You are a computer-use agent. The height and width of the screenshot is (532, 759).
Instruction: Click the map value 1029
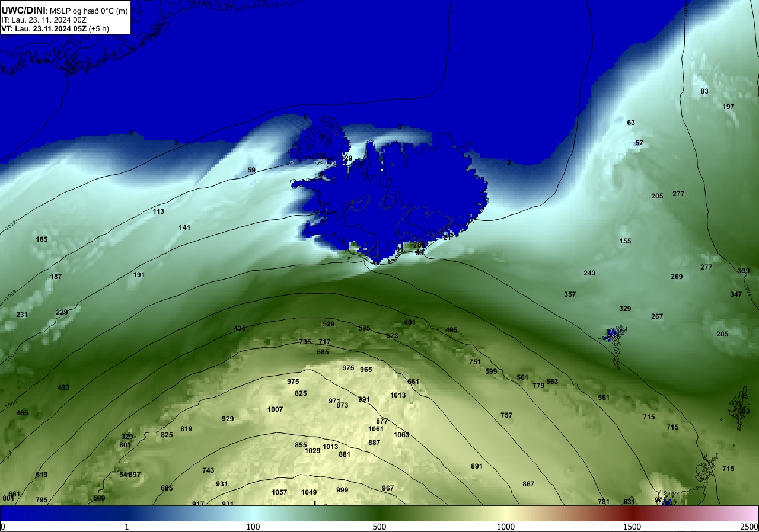point(312,451)
